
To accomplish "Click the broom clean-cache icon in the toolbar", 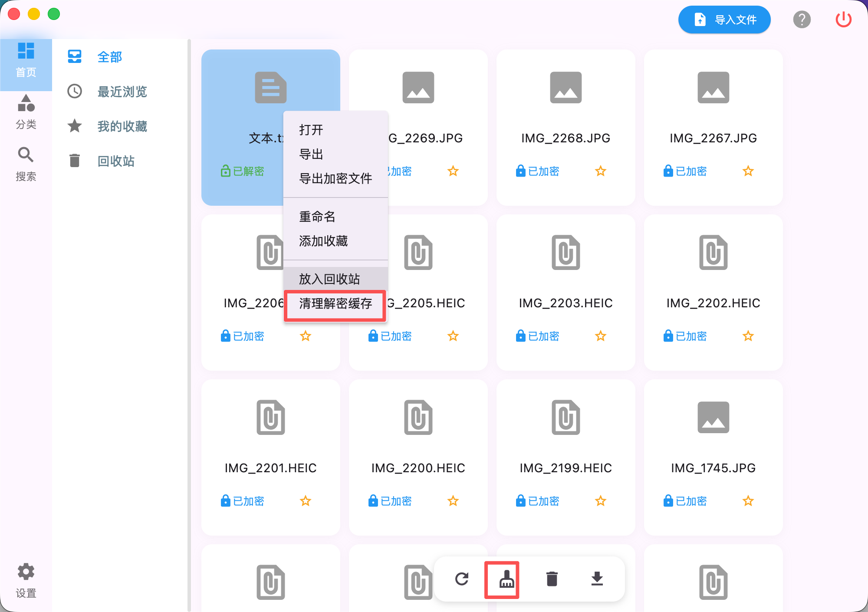I will [506, 579].
